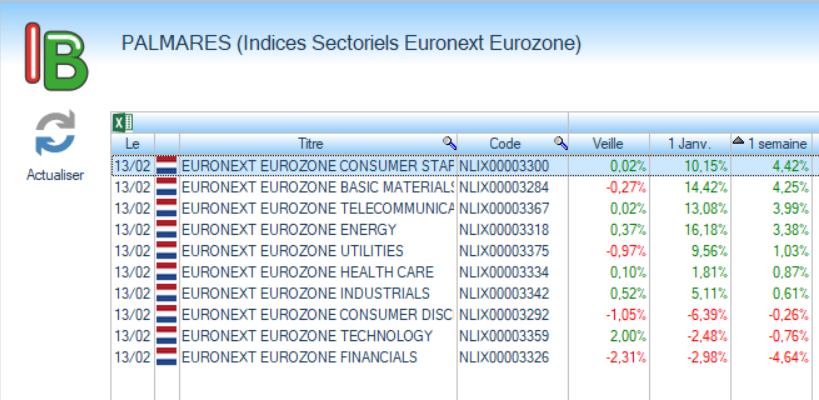Click the flag icon in Consumer Staples row
Viewport: 819px width, 400px height.
166,165
